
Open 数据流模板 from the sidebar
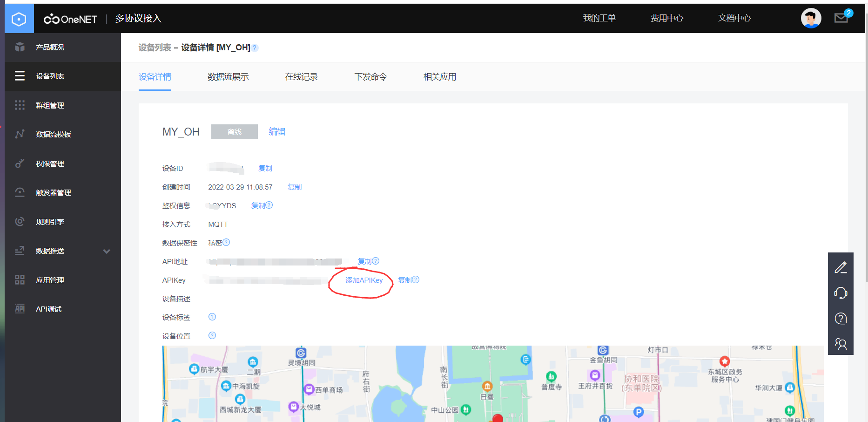(54, 134)
